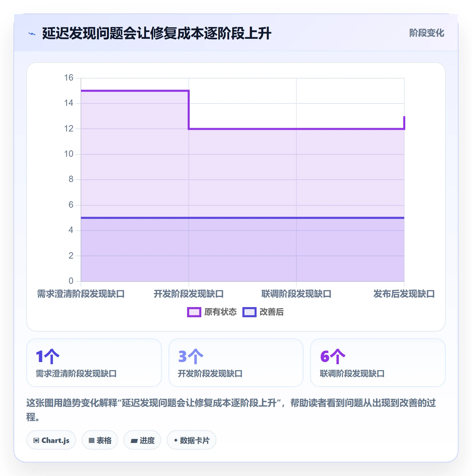
Task: Click y-axis value 6
Action: click(71, 205)
